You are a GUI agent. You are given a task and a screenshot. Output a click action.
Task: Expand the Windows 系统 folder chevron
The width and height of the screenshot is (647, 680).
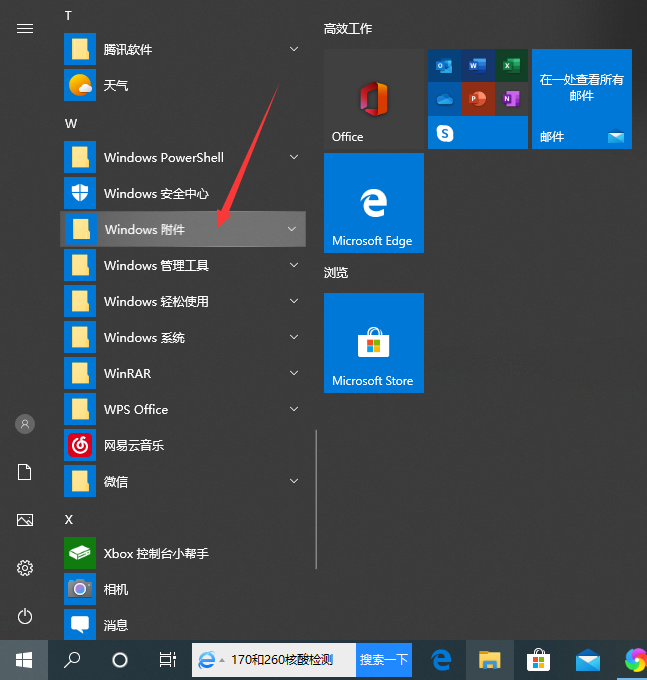294,337
